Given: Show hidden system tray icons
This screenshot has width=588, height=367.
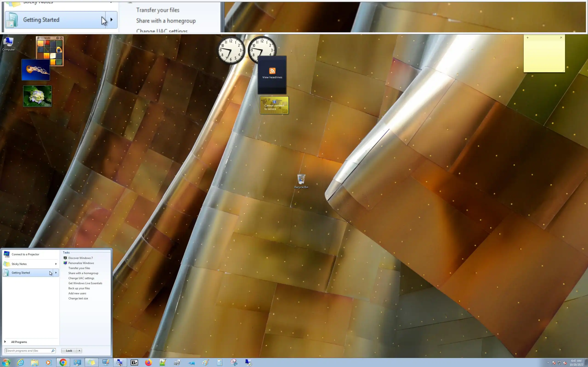Looking at the screenshot, I should tap(548, 363).
